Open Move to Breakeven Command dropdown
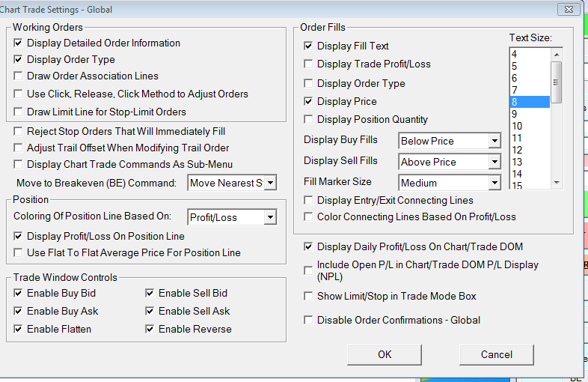Screen dimensions: 588x382 tap(270, 183)
